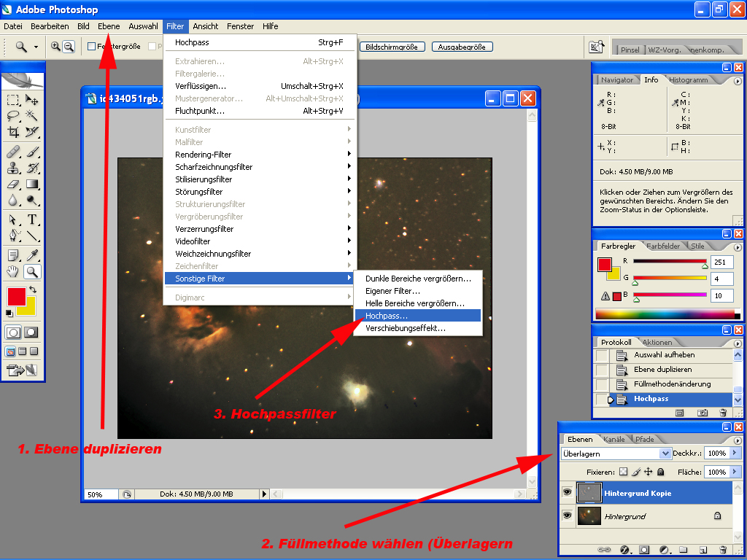Image resolution: width=747 pixels, height=560 pixels.
Task: Select the Notes tool
Action: pyautogui.click(x=13, y=256)
